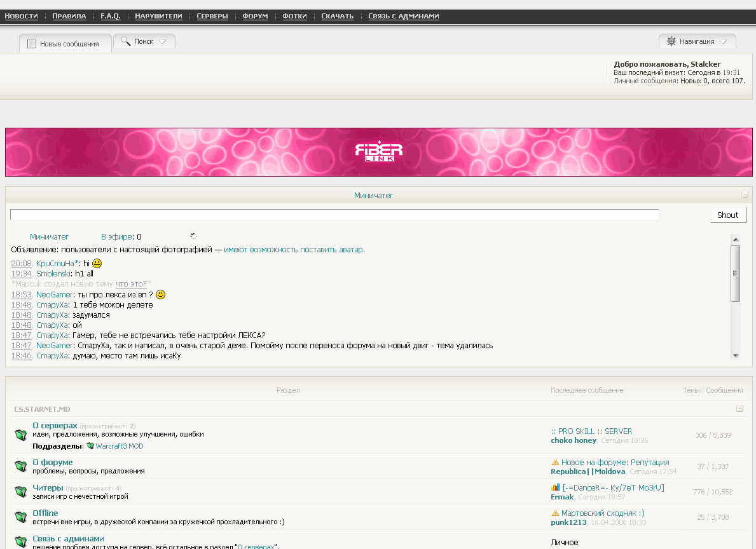Collapse the CS.STARNET.MD category
Screen dimensions: 756x549
click(x=739, y=409)
